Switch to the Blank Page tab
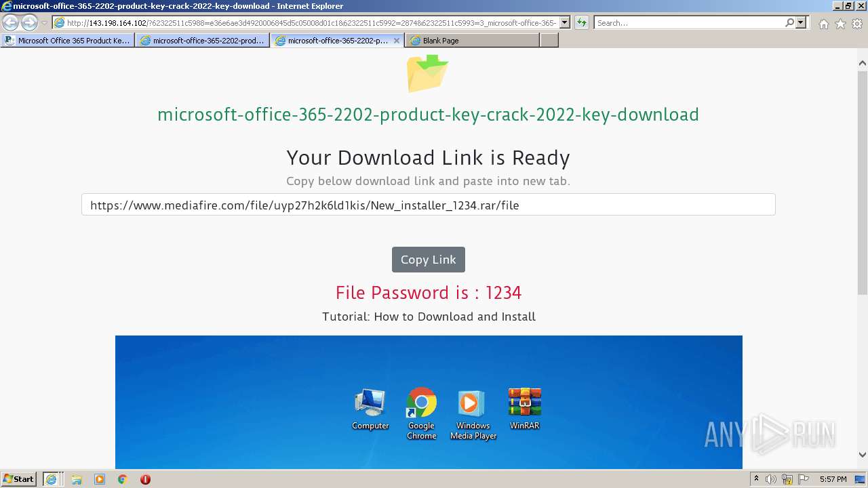Screen dimensions: 868x488 pyautogui.click(x=473, y=41)
